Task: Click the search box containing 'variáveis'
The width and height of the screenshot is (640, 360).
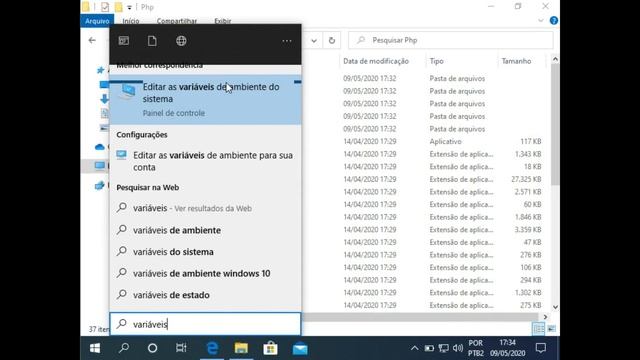Action: point(206,324)
